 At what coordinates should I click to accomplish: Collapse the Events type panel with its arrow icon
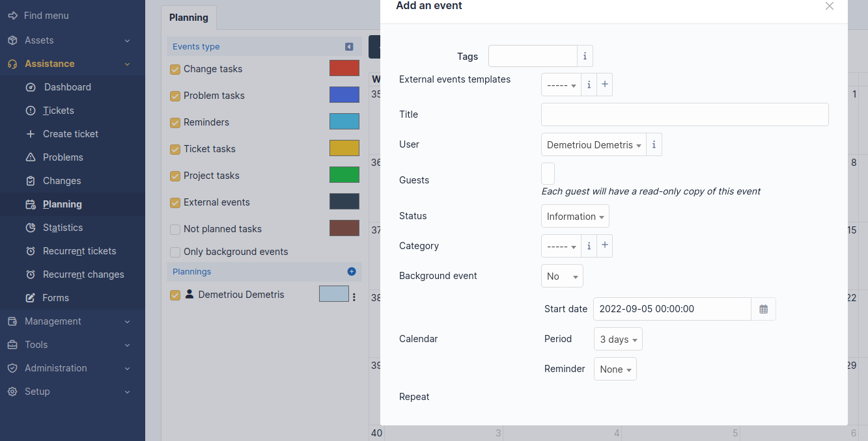coord(348,47)
